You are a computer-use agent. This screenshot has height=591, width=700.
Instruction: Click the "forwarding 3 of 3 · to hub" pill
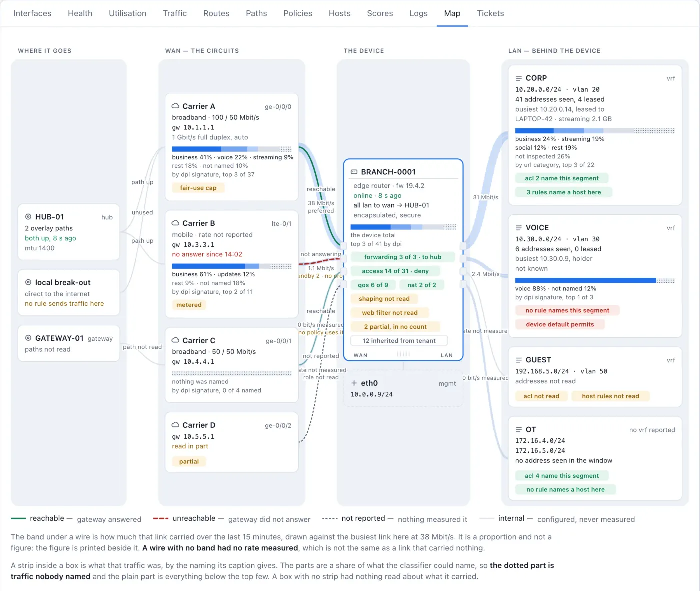coord(403,257)
